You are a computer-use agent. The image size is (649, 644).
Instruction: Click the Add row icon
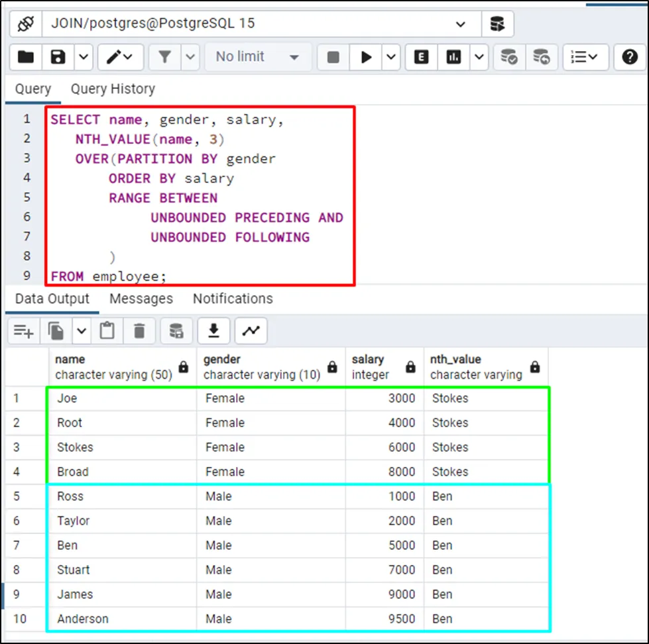click(24, 330)
